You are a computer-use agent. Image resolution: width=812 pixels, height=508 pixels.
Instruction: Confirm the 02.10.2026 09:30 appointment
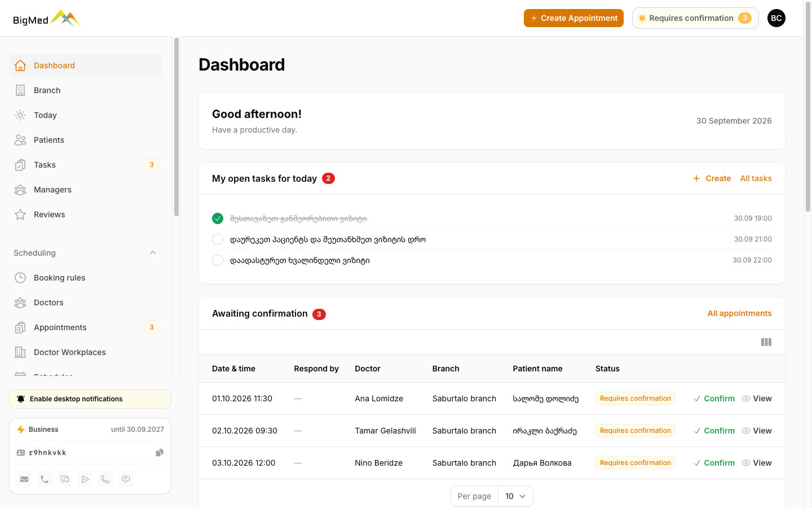[714, 431]
